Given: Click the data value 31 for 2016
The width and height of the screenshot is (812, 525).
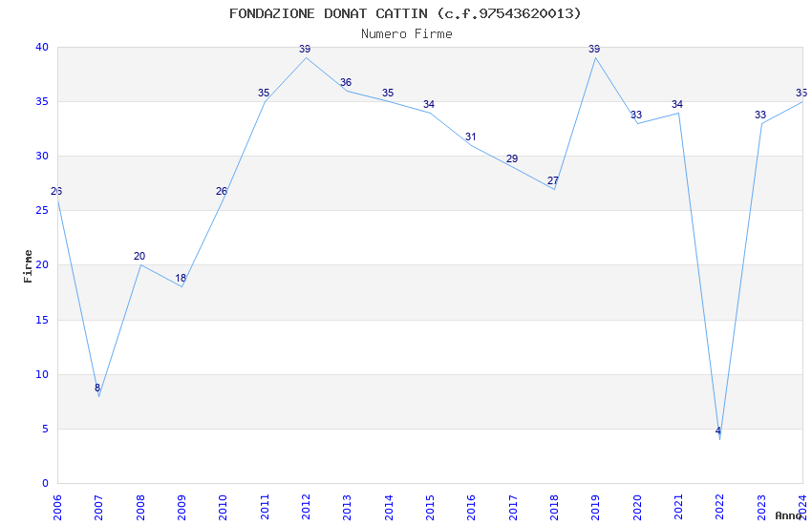Looking at the screenshot, I should tap(470, 137).
